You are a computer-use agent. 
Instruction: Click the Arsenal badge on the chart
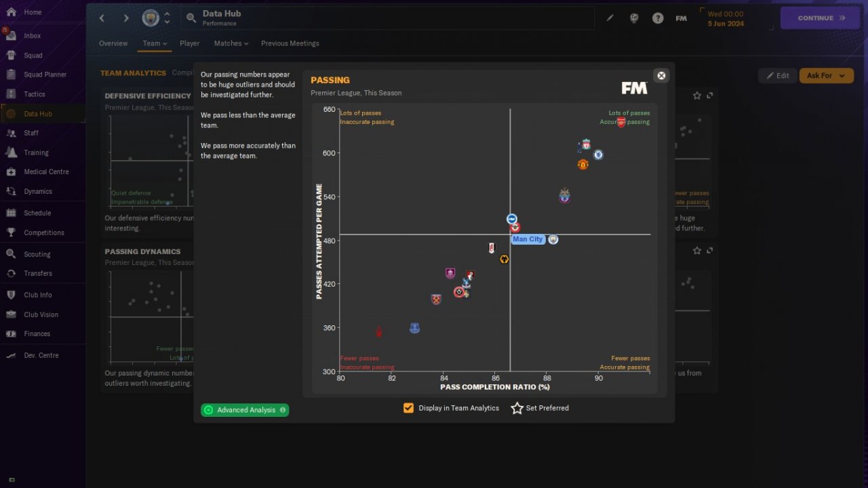pos(621,123)
